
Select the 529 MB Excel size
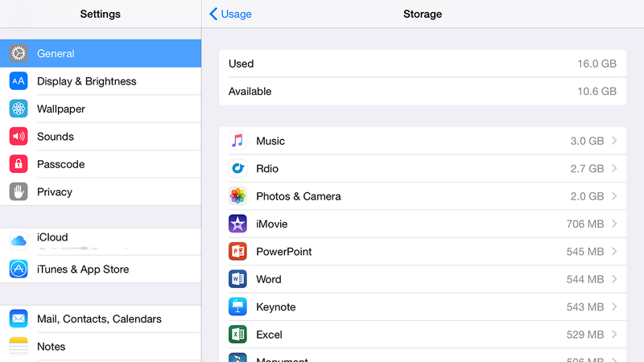coord(585,335)
